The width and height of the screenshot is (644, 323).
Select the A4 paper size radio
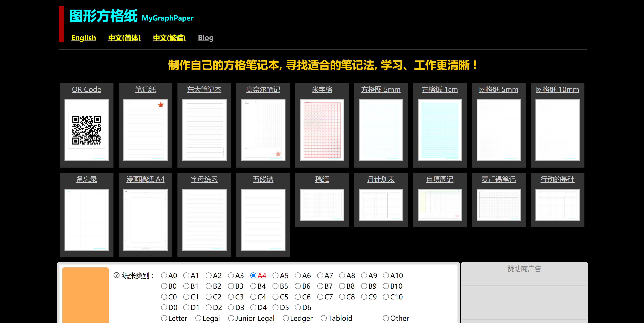253,276
